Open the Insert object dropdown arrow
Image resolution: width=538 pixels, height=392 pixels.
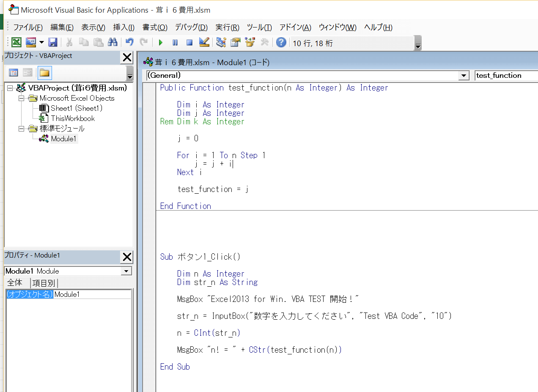(x=41, y=42)
